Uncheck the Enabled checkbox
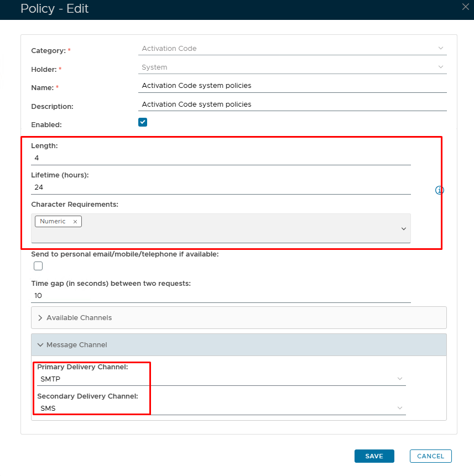The width and height of the screenshot is (474, 476). (143, 122)
